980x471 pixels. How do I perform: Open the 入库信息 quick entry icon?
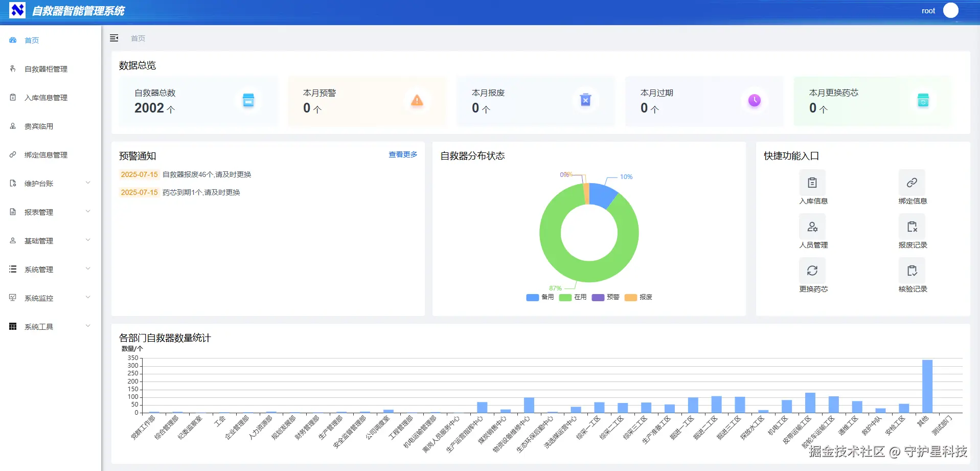pyautogui.click(x=812, y=183)
